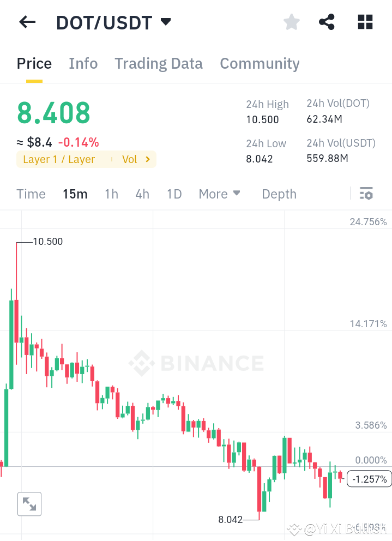Switch to the Info tab
Viewport: 392px width, 541px height.
click(83, 64)
